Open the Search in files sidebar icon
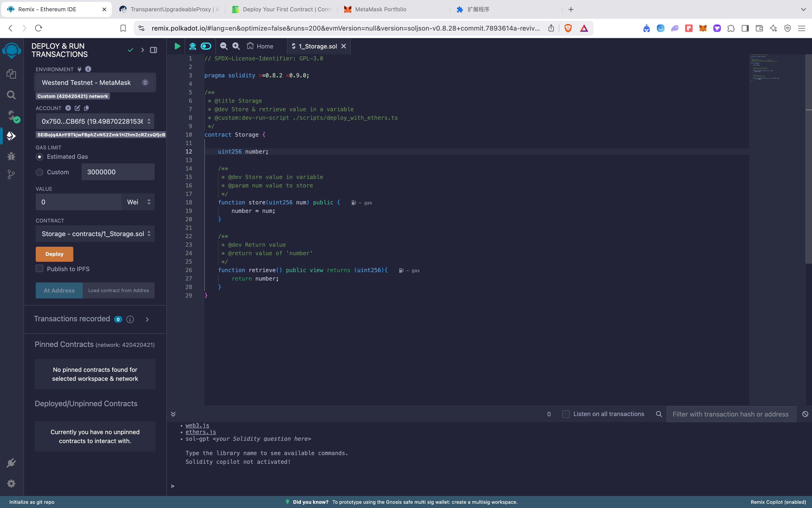 [x=11, y=95]
